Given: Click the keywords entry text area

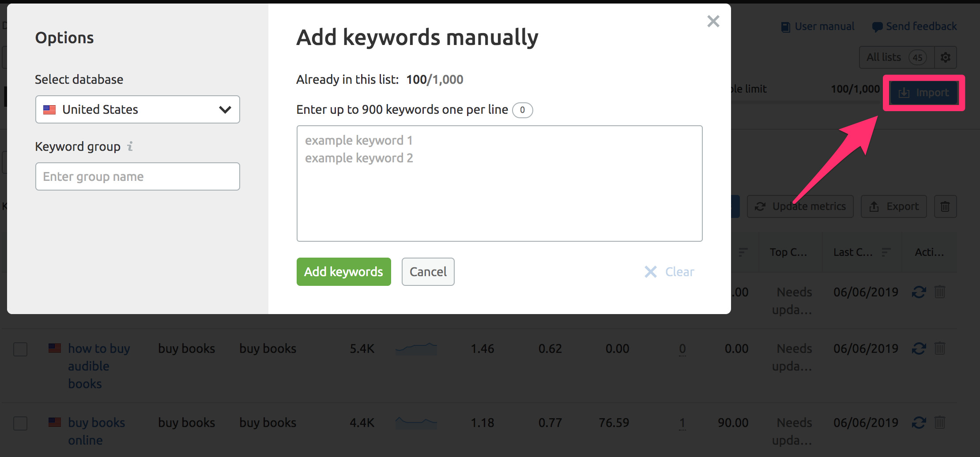Looking at the screenshot, I should coord(499,183).
